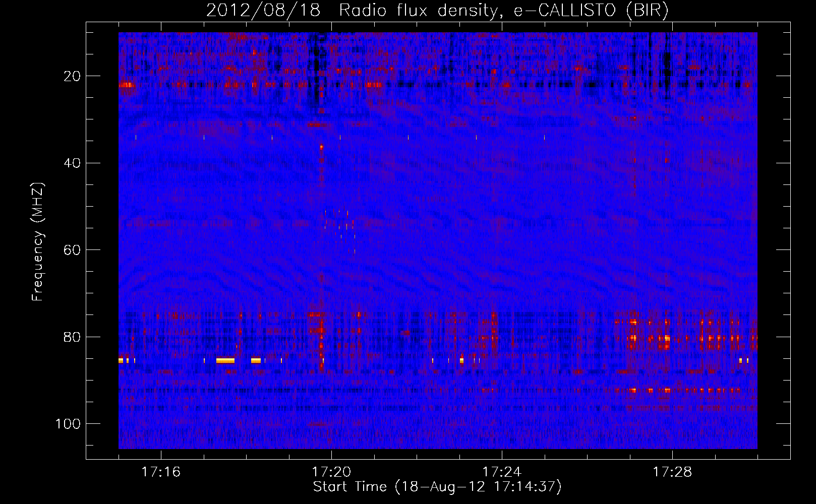Select the 'Frequency (MHZ)' y-axis label
Viewport: 816px width, 504px height.
[x=38, y=241]
